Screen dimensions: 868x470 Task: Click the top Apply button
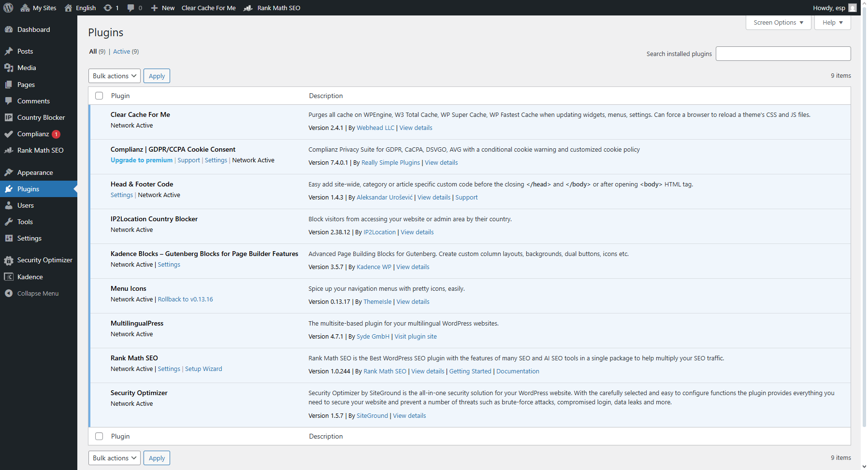[157, 76]
